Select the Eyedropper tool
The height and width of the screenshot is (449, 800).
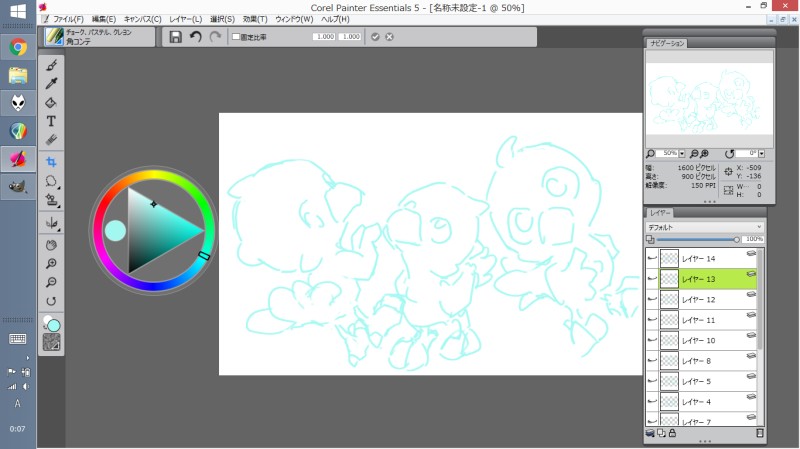coord(51,84)
